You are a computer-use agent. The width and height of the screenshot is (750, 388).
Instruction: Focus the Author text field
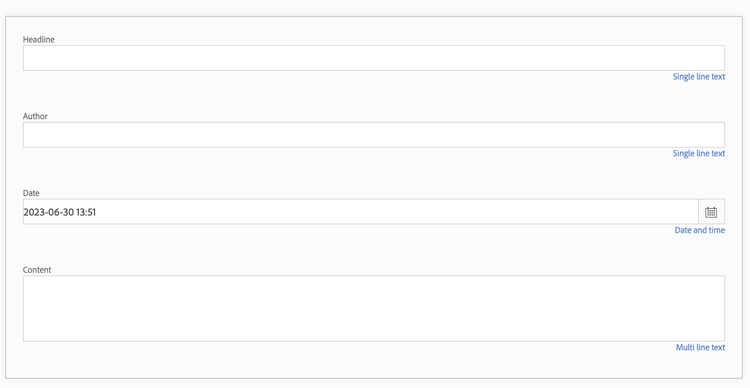coord(374,135)
